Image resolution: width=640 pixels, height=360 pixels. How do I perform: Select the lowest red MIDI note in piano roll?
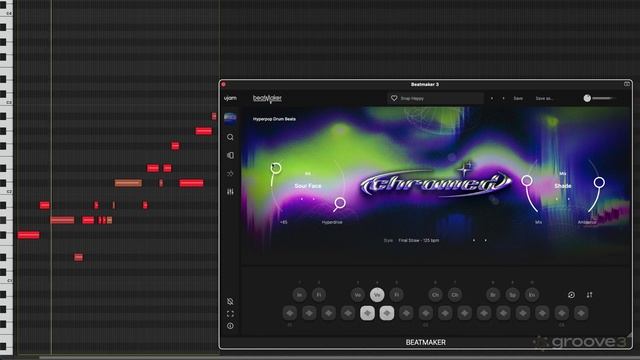[78, 257]
